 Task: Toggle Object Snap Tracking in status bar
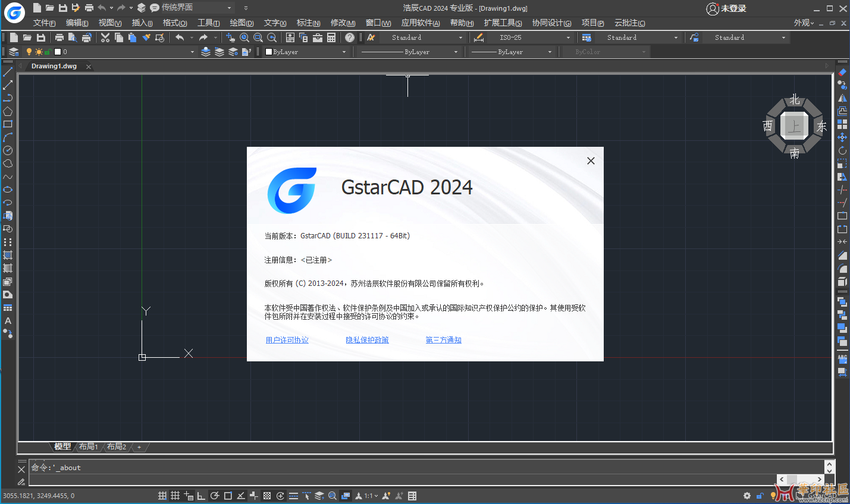click(x=241, y=496)
